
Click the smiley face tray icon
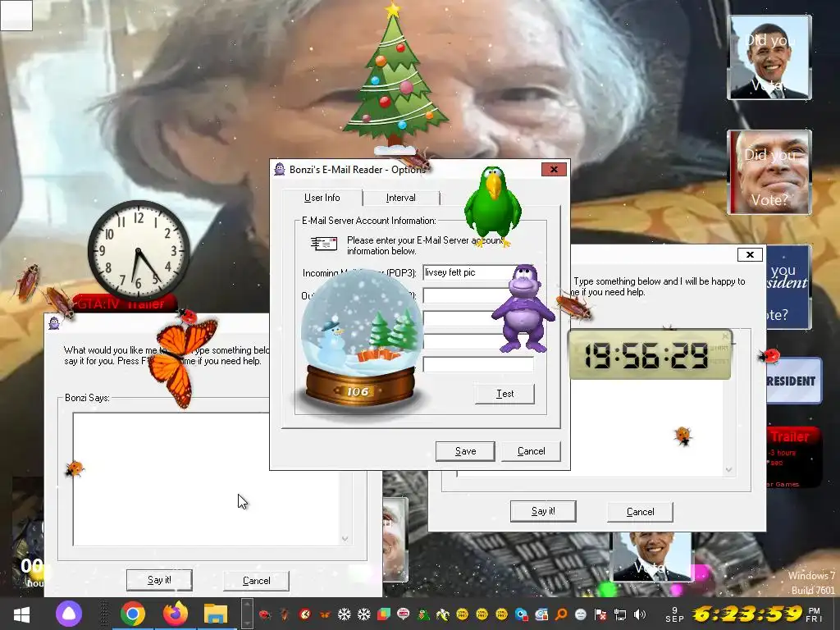click(x=581, y=614)
